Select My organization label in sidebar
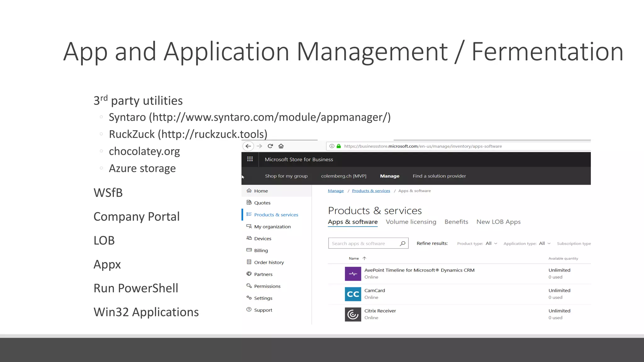The height and width of the screenshot is (362, 644). [x=272, y=227]
